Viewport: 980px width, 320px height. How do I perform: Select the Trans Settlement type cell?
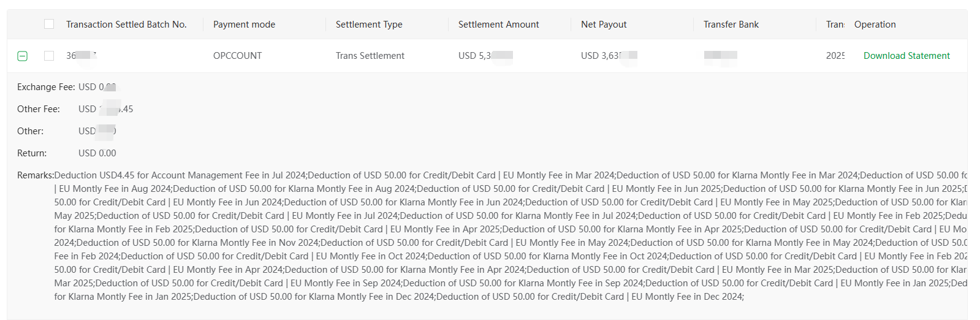370,56
